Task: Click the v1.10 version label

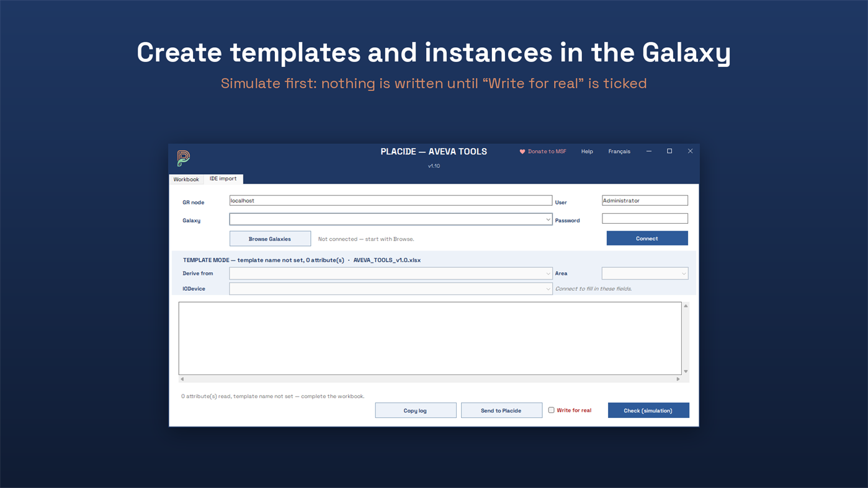Action: point(434,166)
